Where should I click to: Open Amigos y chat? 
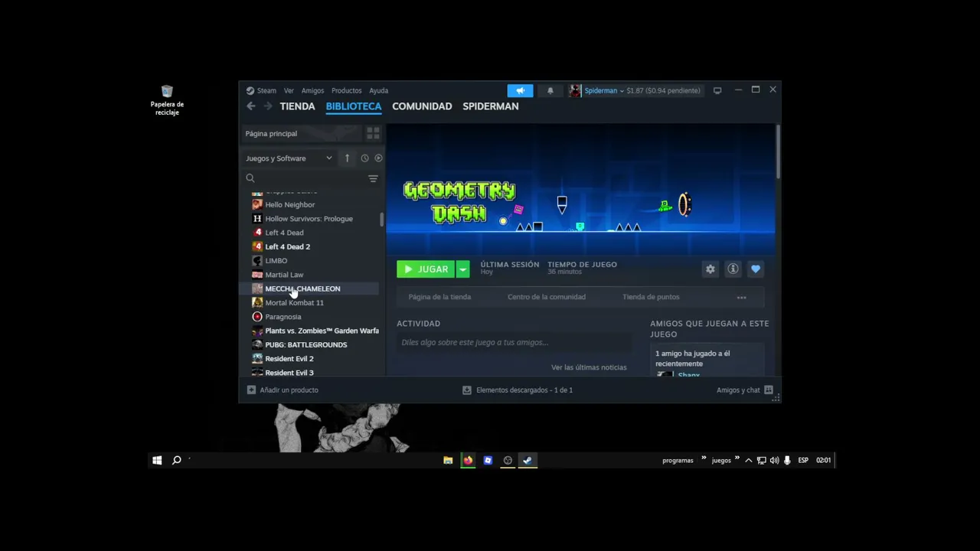[x=738, y=390]
